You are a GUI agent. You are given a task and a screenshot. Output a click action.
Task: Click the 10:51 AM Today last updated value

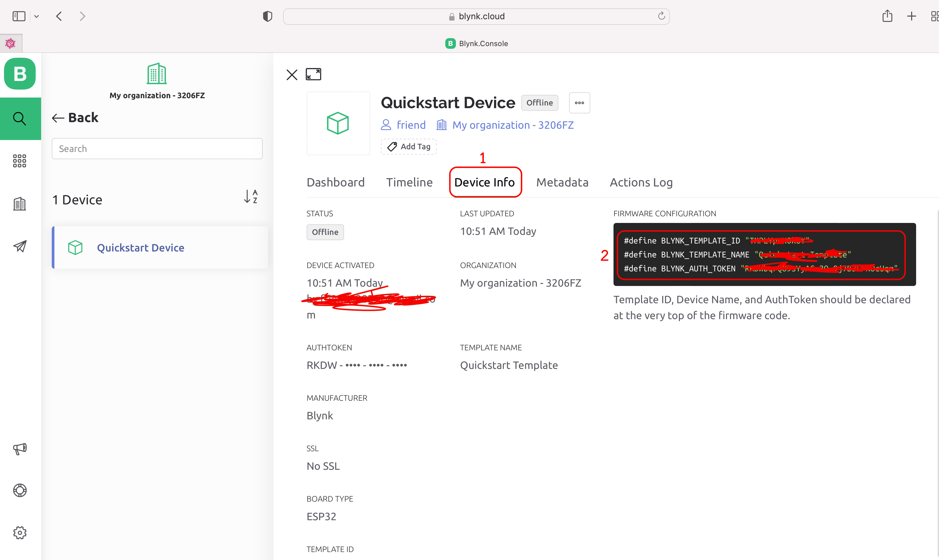[x=498, y=231]
